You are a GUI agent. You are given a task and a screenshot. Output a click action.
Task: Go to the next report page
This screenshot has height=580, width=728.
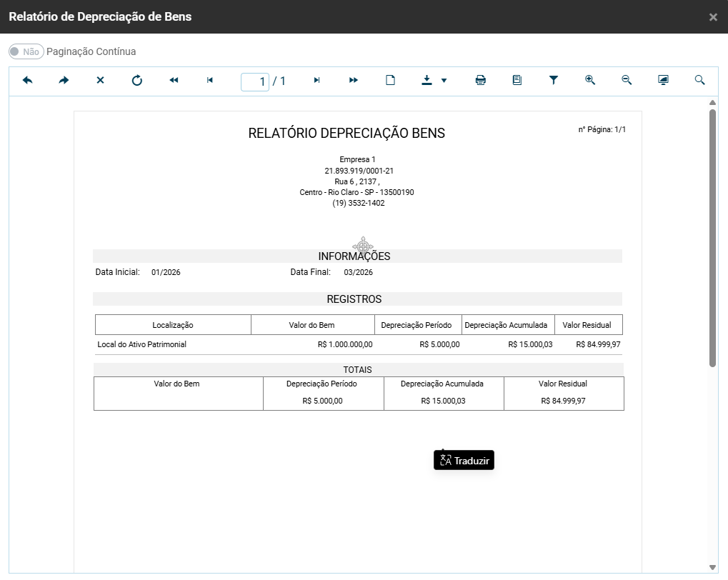(317, 81)
